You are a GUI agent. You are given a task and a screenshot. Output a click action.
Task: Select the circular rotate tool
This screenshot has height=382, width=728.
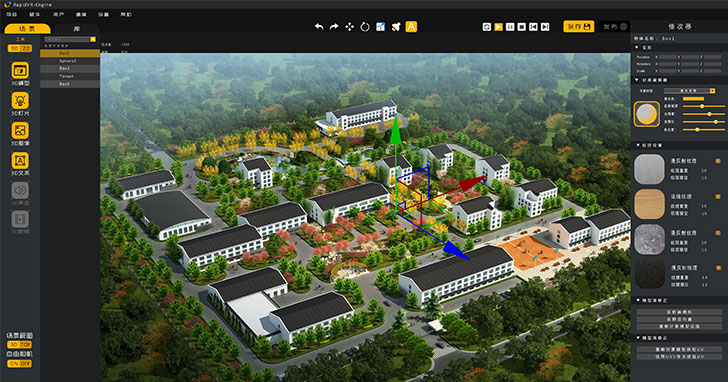(x=365, y=27)
